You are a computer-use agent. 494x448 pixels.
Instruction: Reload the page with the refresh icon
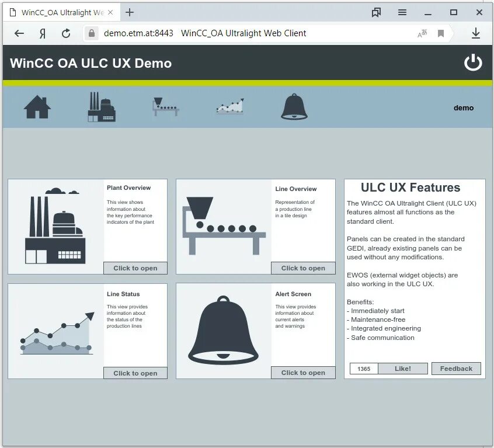[66, 33]
